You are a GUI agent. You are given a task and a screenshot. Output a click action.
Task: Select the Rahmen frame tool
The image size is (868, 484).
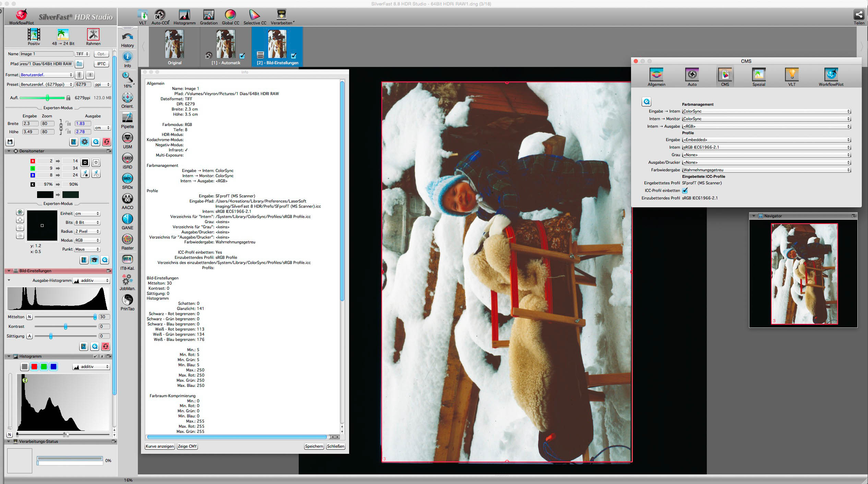tap(93, 34)
